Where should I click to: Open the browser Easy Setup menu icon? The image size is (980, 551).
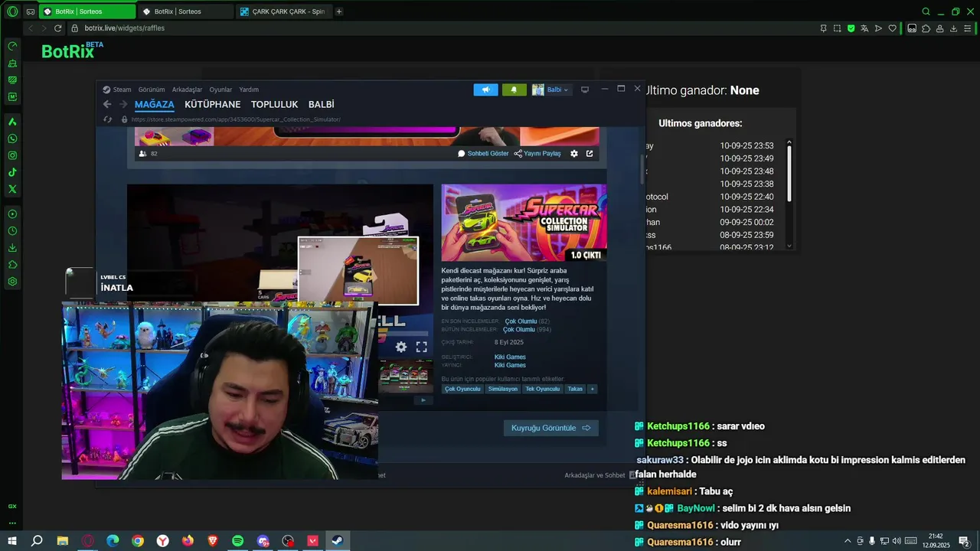968,28
